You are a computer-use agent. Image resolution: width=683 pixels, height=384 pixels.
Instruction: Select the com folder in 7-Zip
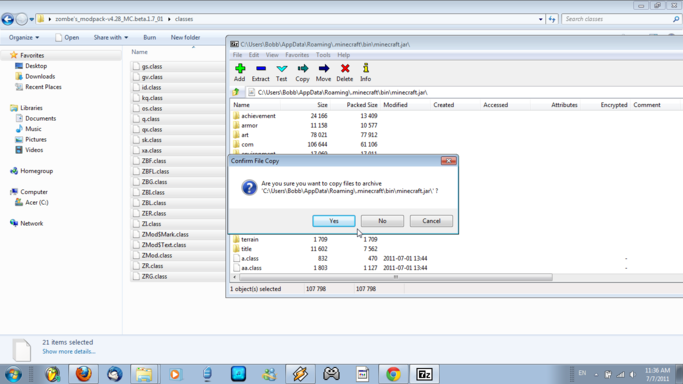pyautogui.click(x=247, y=145)
